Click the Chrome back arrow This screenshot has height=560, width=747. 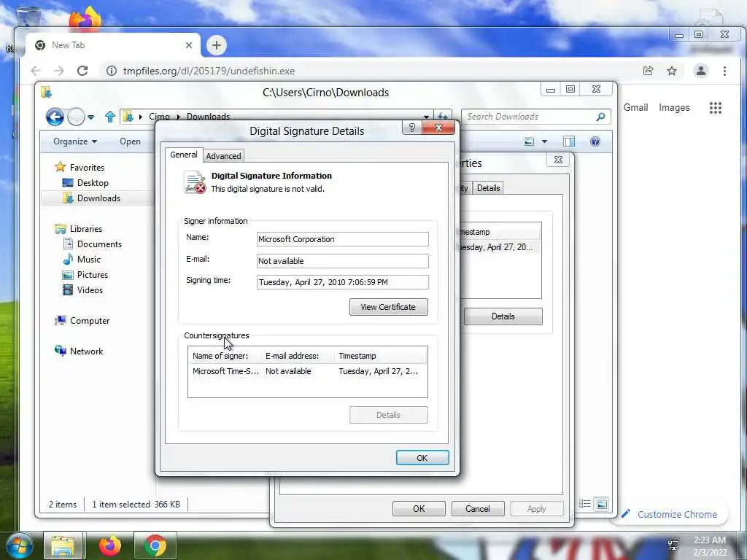(x=36, y=71)
